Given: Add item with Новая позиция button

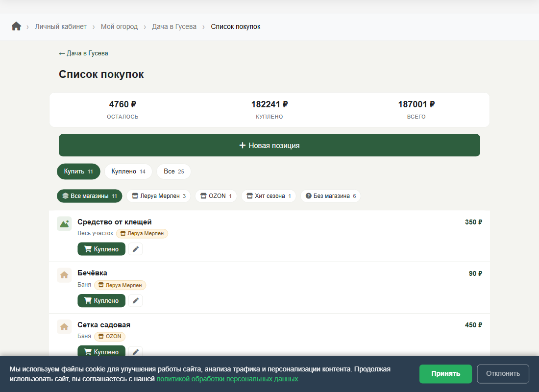Looking at the screenshot, I should point(269,145).
